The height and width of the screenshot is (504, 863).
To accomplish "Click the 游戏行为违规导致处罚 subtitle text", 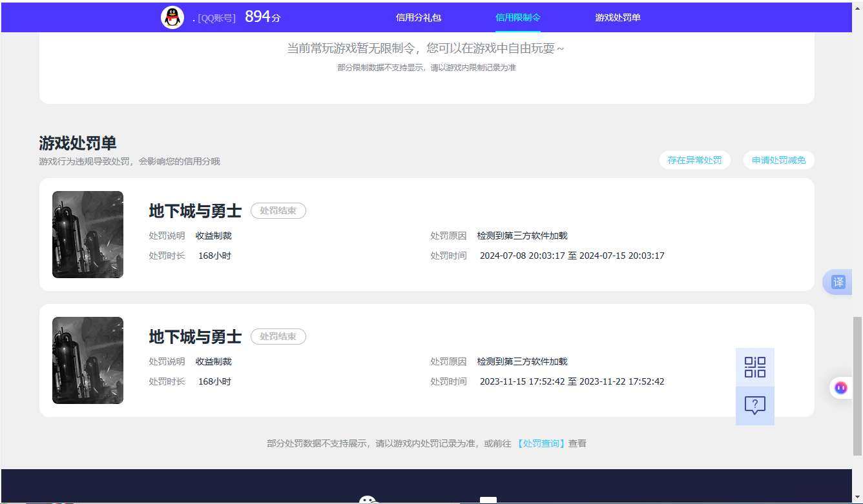I will (129, 161).
